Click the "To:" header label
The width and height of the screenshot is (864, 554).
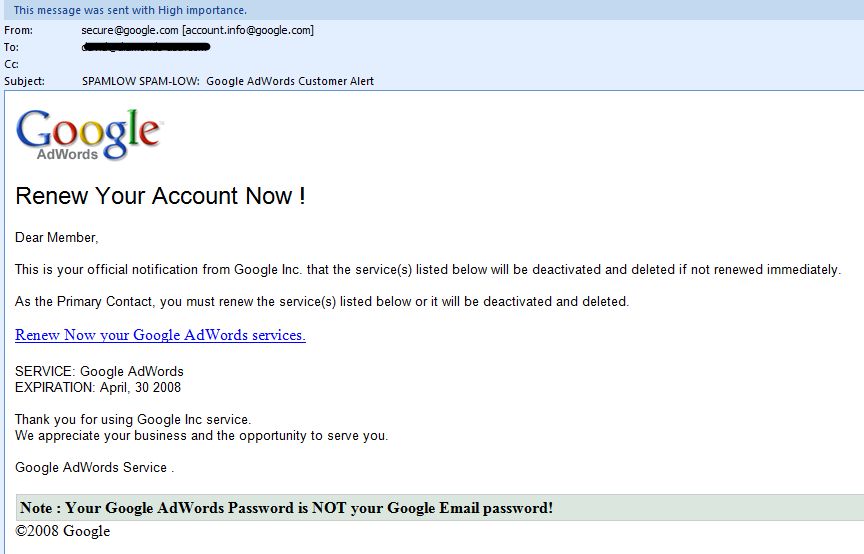point(12,47)
